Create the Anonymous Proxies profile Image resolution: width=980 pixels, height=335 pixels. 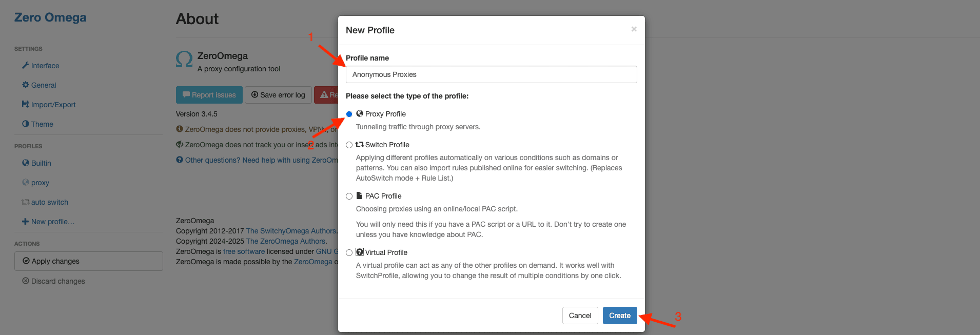click(x=619, y=316)
